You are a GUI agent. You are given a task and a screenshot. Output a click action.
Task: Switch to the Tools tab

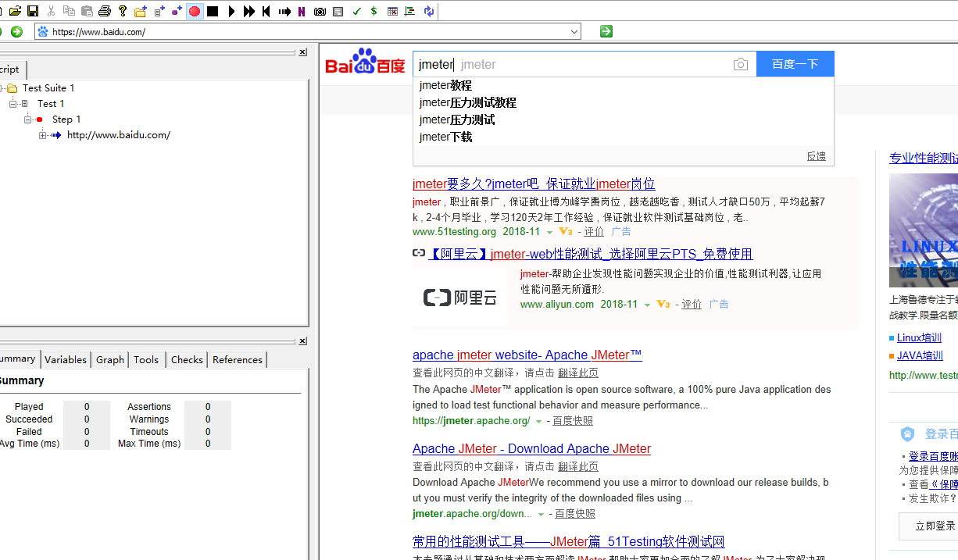(x=146, y=359)
